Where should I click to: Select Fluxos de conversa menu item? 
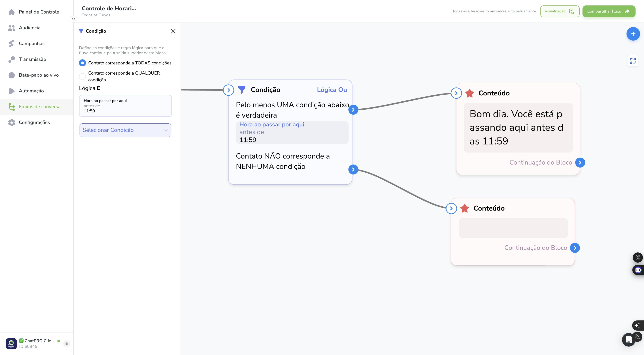pyautogui.click(x=36, y=107)
